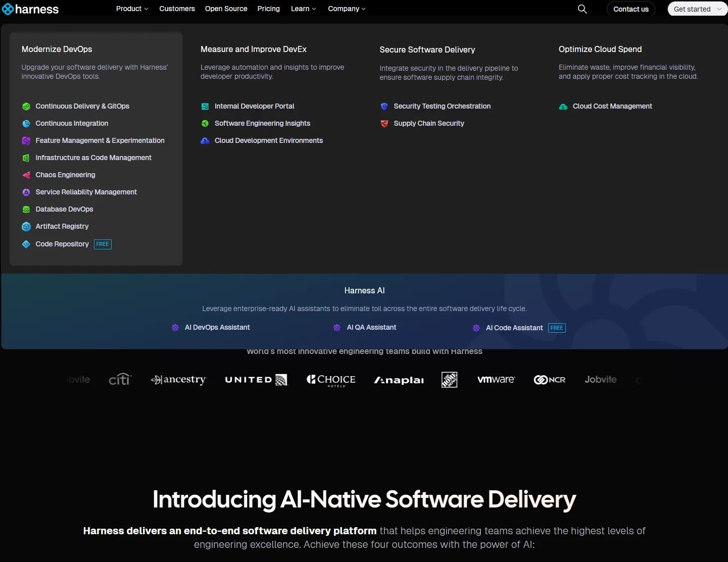This screenshot has width=728, height=562.
Task: Click the Artifact Registry icon
Action: coord(26,227)
